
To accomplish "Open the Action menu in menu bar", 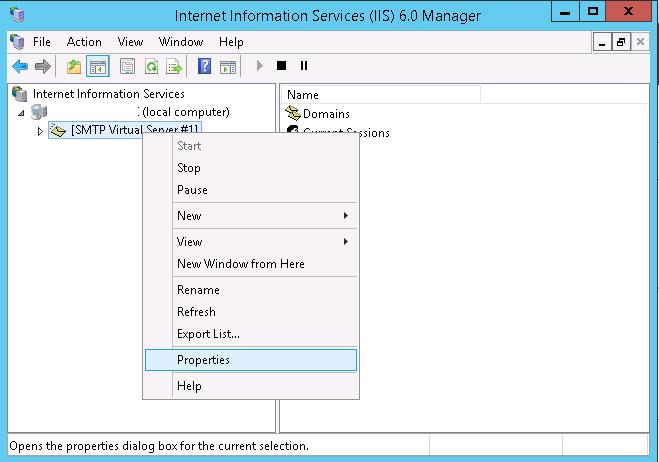I will pyautogui.click(x=84, y=42).
